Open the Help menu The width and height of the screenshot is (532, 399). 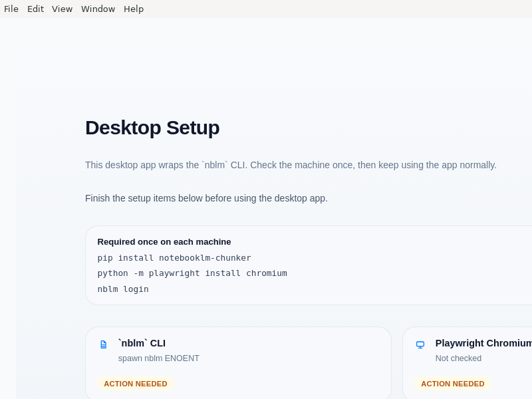134,9
